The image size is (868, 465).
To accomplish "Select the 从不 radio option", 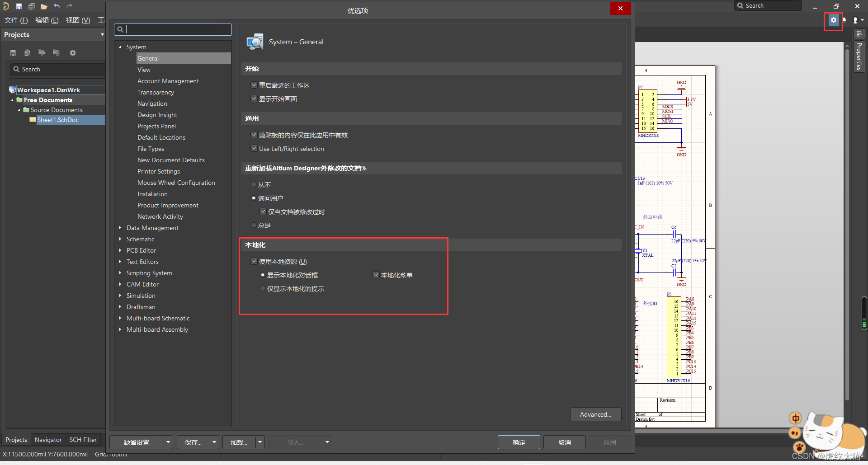I will coord(254,184).
